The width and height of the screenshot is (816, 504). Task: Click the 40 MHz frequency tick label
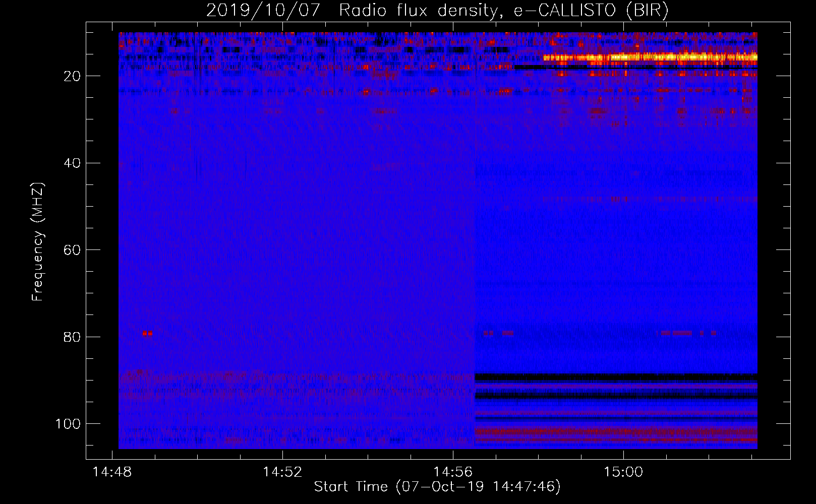click(x=73, y=163)
